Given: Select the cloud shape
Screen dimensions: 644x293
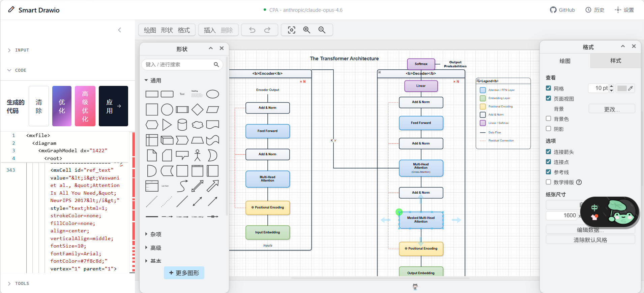Looking at the screenshot, I should coord(197,125).
